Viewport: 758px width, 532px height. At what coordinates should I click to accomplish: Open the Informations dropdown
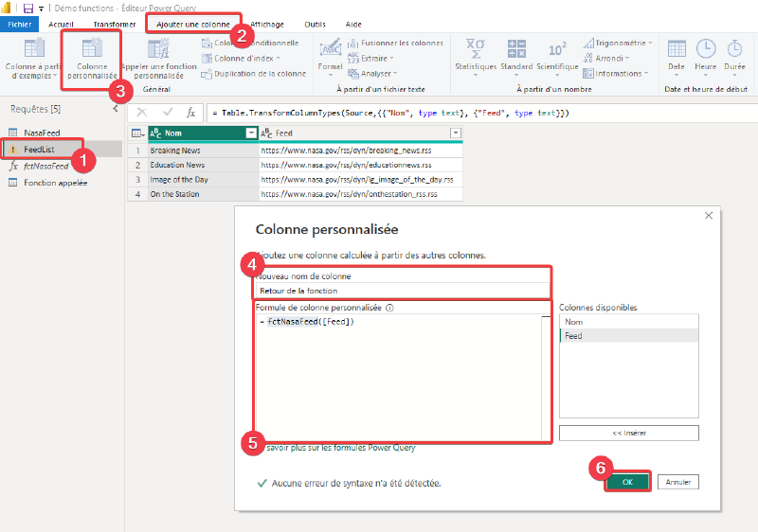pos(615,74)
